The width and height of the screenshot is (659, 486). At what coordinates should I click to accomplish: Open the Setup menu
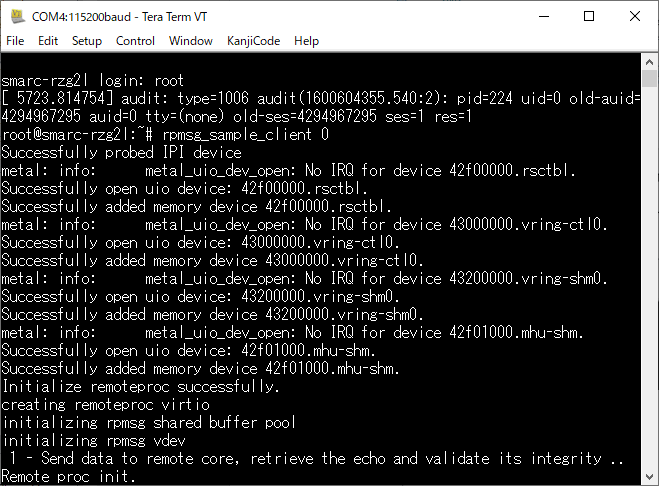coord(87,41)
